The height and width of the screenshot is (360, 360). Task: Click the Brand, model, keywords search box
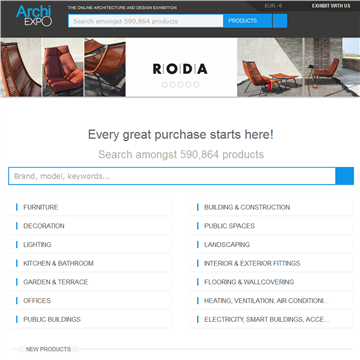(x=172, y=176)
